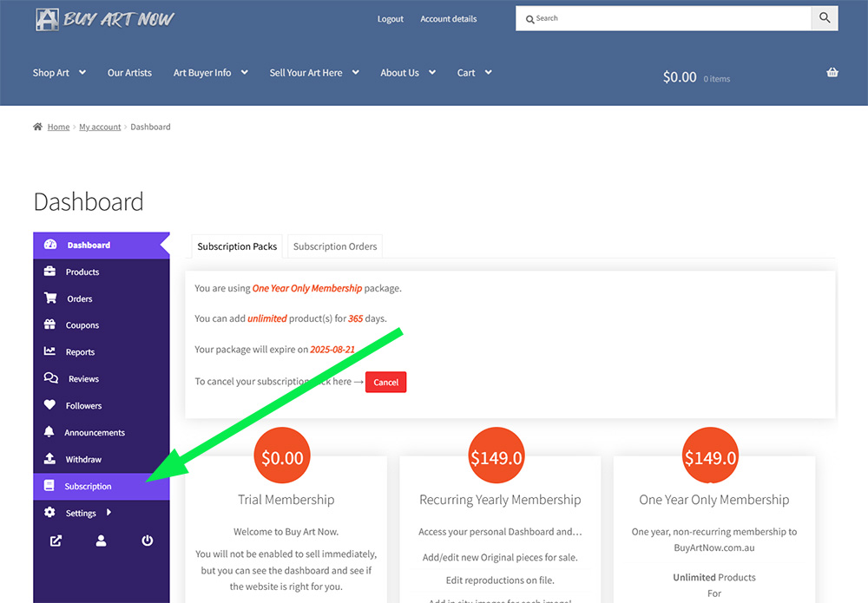Image resolution: width=868 pixels, height=603 pixels.
Task: Click the Settings gear icon
Action: tap(49, 512)
